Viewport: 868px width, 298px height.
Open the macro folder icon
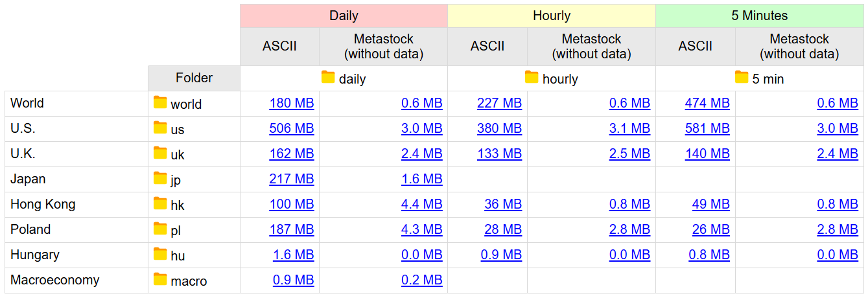point(160,279)
